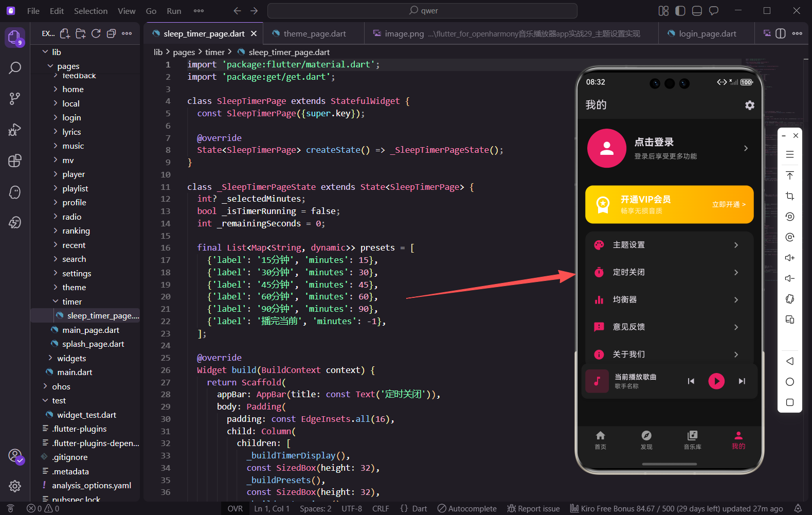Image resolution: width=812 pixels, height=515 pixels.
Task: Toggle Autocomplete in the status bar
Action: tap(467, 508)
